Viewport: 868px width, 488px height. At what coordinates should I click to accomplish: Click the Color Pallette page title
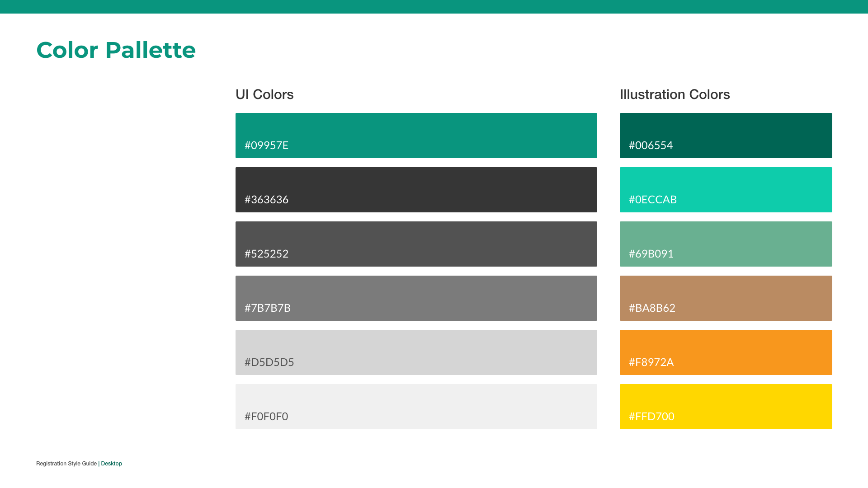[116, 50]
